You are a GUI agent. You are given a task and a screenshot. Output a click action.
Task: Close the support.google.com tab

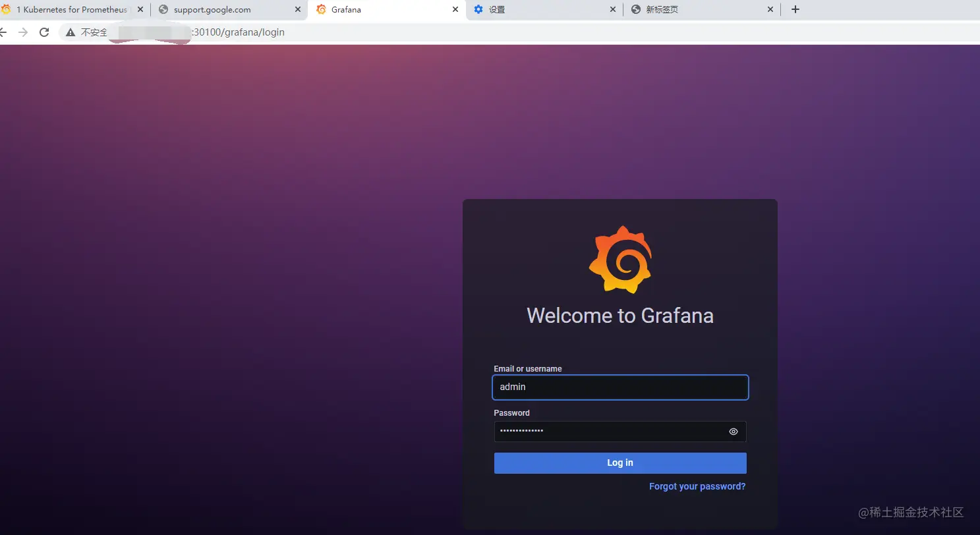pos(297,9)
